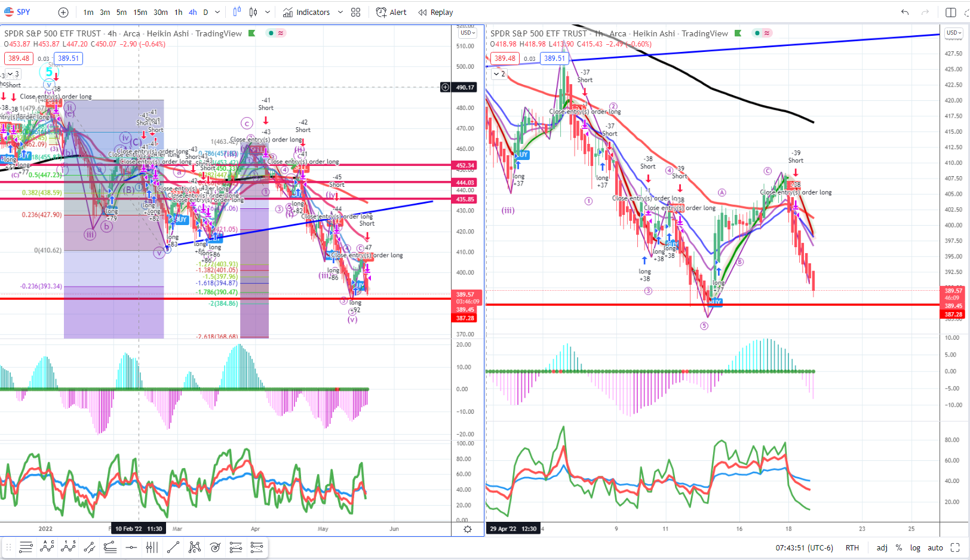Select the trend-based Fib extension tool
Viewport: 970px width, 560px height.
[x=236, y=547]
